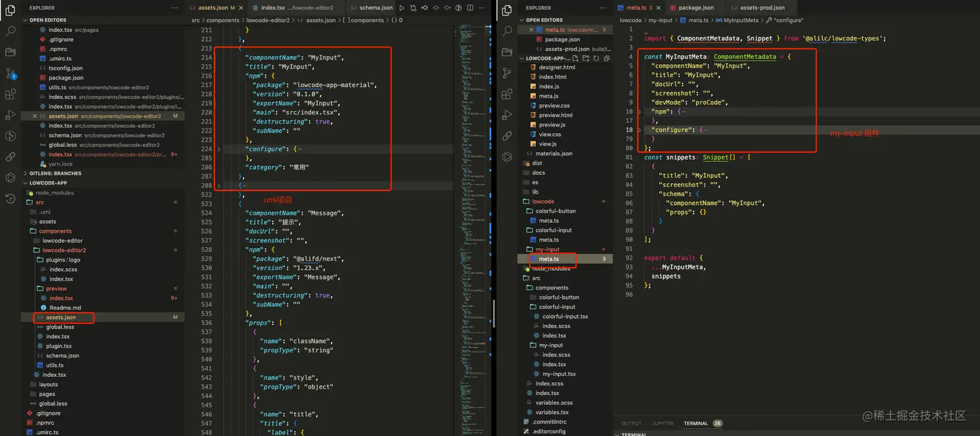The width and height of the screenshot is (980, 436).
Task: Open Search view in right window activity bar
Action: (507, 31)
